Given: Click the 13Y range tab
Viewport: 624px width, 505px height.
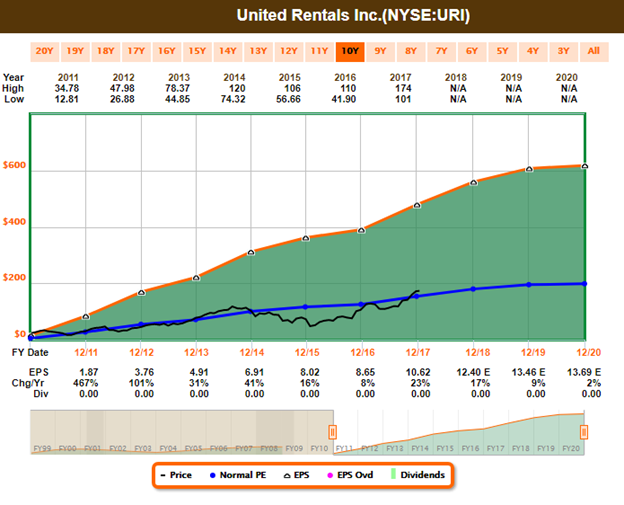Looking at the screenshot, I should tap(258, 51).
